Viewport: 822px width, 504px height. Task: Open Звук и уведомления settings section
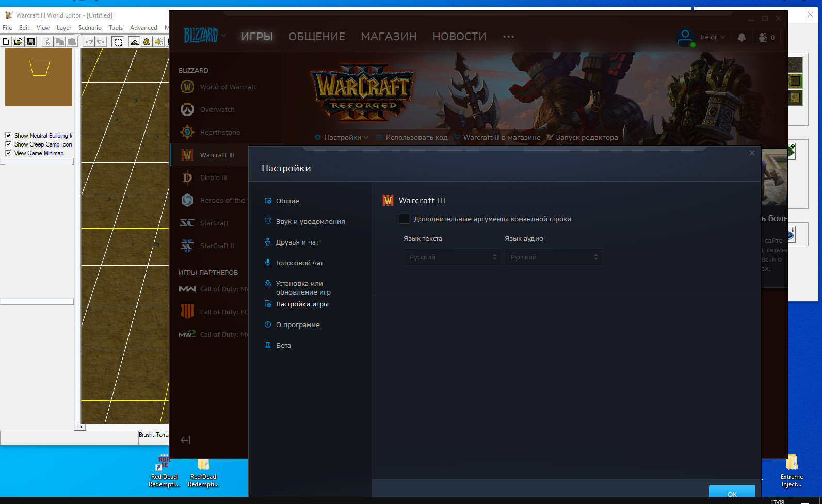304,221
